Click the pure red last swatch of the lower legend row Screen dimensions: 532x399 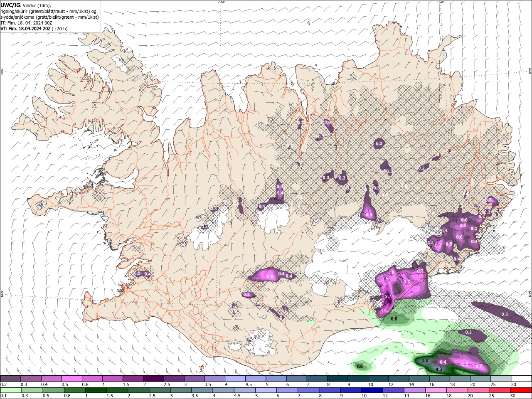point(521,390)
